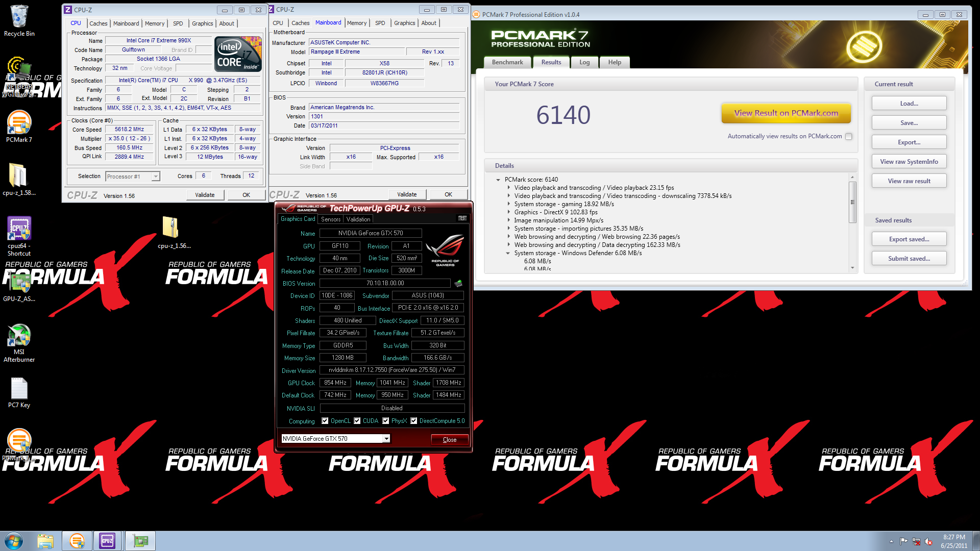Collapse the PCMark score: 6140 tree node

pyautogui.click(x=498, y=180)
